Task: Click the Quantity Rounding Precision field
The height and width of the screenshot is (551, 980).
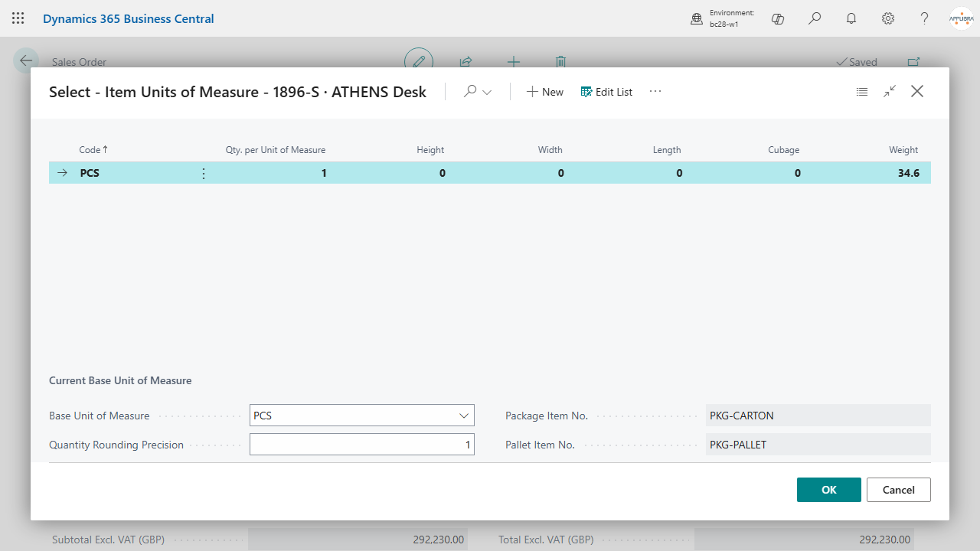Action: pyautogui.click(x=362, y=445)
